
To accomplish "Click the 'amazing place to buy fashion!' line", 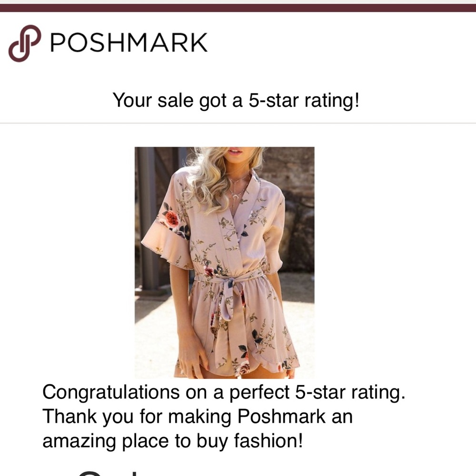I will (x=172, y=440).
